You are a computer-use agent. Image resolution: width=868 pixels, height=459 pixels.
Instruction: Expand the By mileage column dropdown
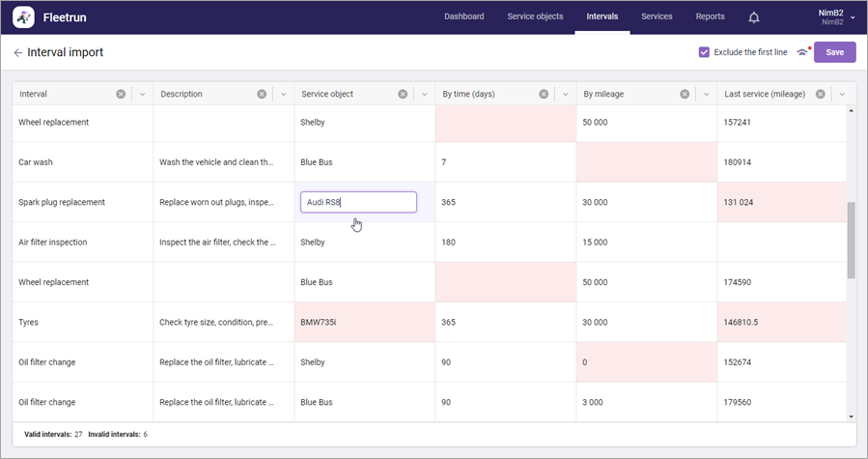pos(706,95)
